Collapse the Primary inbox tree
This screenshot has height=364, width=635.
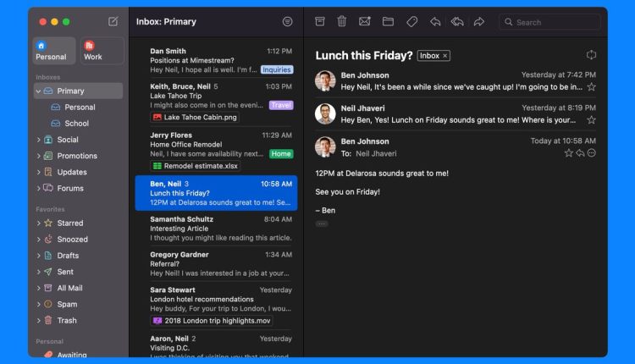[x=38, y=91]
